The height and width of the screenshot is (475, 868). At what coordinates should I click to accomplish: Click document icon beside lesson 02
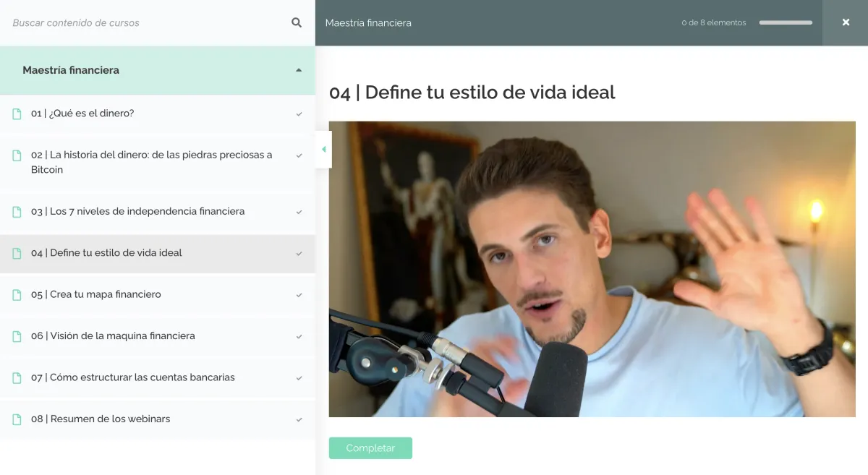[17, 156]
